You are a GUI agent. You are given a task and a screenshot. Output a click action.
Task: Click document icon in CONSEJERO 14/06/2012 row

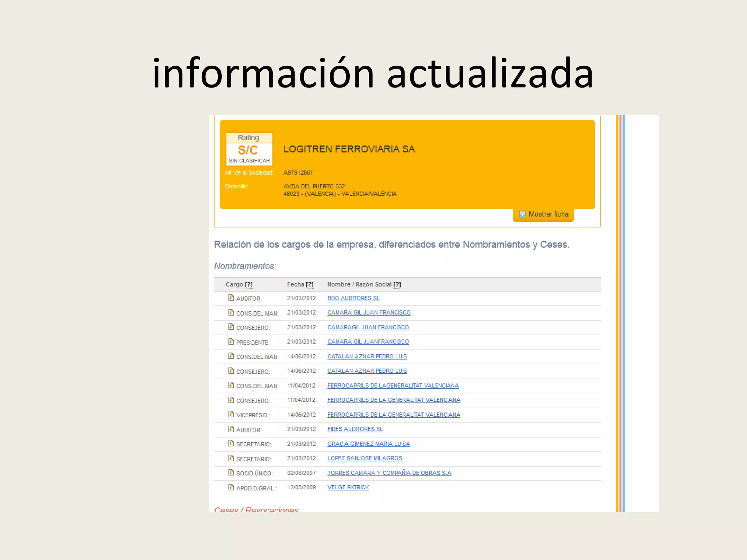pyautogui.click(x=231, y=371)
